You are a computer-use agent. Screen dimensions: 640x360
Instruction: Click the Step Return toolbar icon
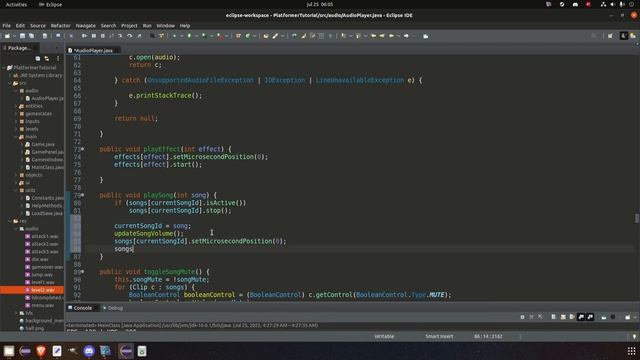139,36
